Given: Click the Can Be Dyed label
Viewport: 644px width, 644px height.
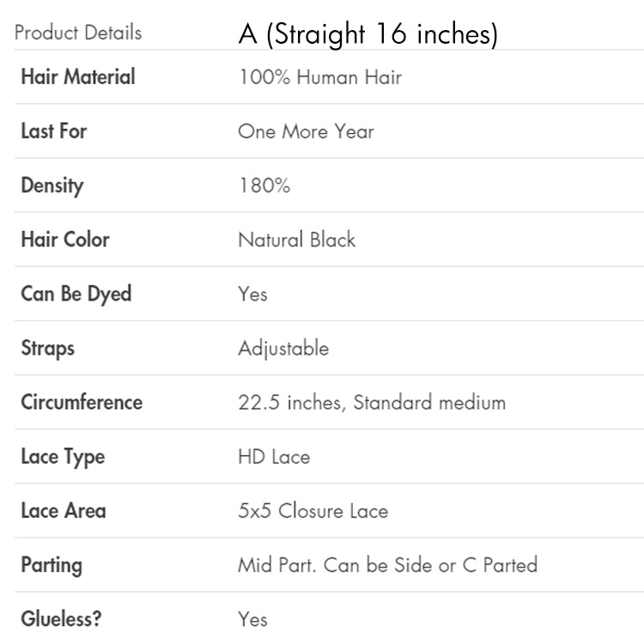Looking at the screenshot, I should coord(76,294).
